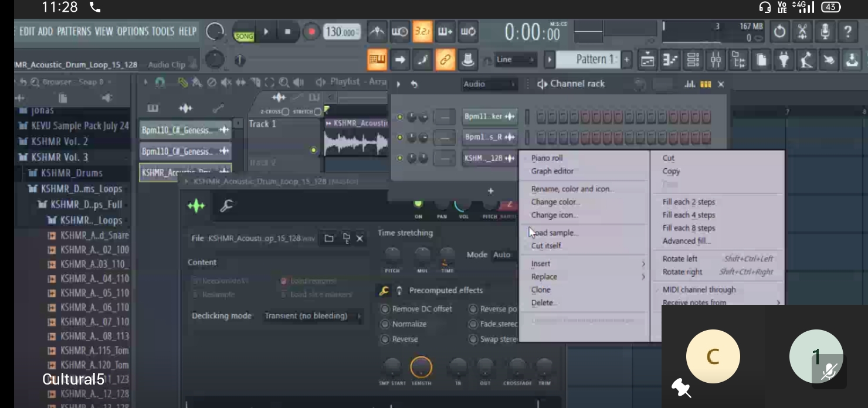The height and width of the screenshot is (408, 868).
Task: Toggle the loop recording icon
Action: point(468,32)
